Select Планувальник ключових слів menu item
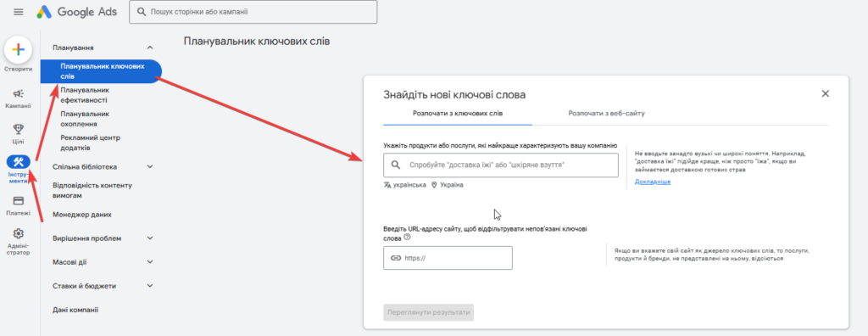 pos(102,71)
